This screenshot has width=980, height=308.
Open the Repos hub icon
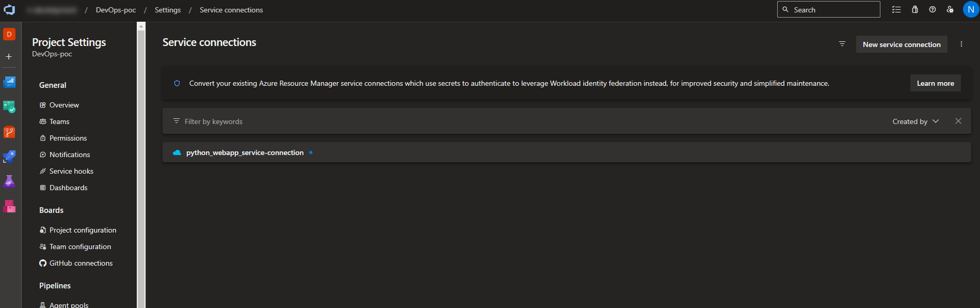(9, 132)
